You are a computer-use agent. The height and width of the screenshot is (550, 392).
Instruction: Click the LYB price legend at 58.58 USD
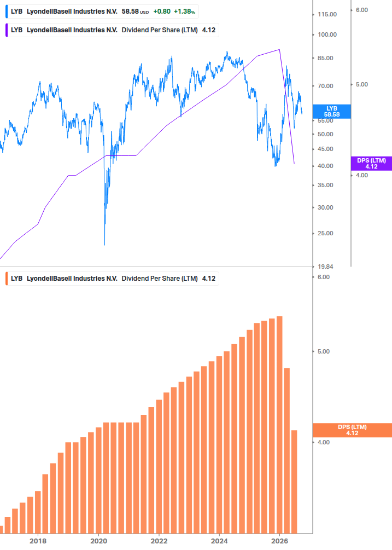(102, 11)
